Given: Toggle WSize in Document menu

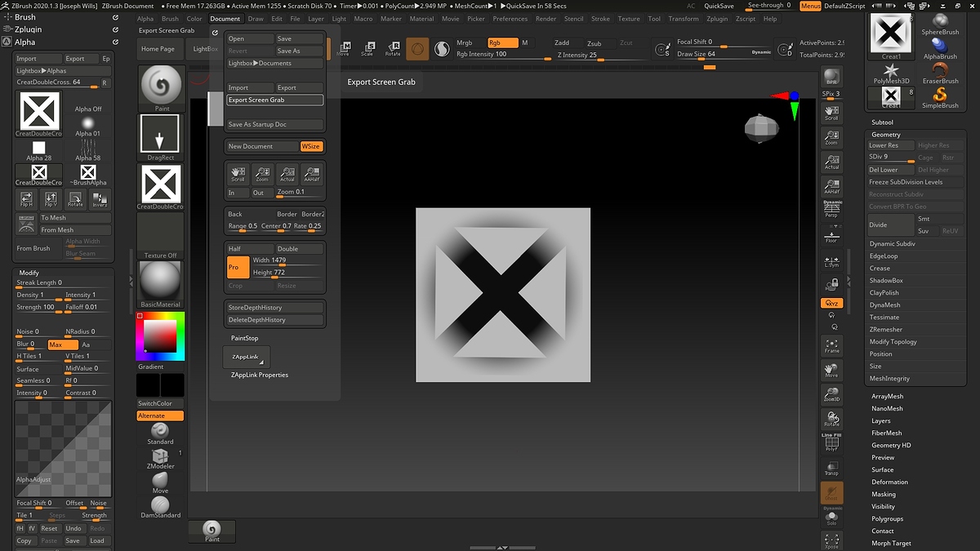Looking at the screenshot, I should 311,146.
